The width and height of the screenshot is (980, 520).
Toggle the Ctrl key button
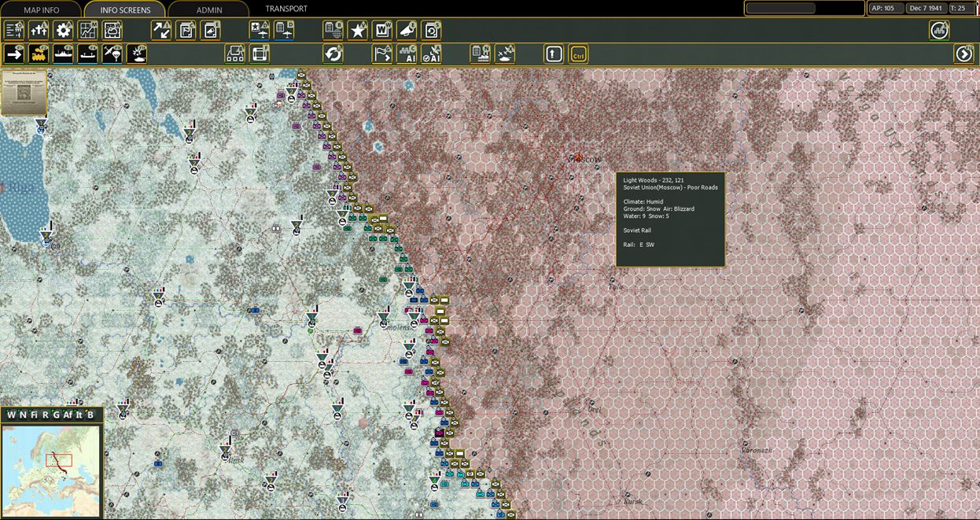579,53
